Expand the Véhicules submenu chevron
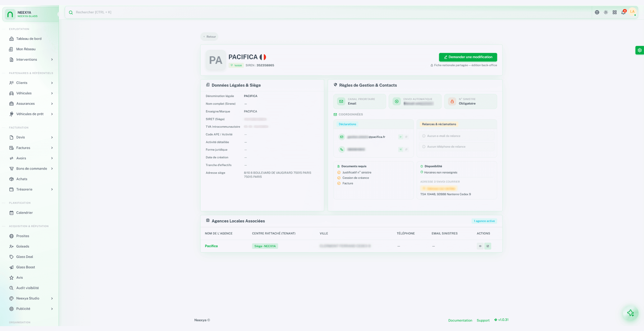This screenshot has height=331, width=644. coord(52,93)
